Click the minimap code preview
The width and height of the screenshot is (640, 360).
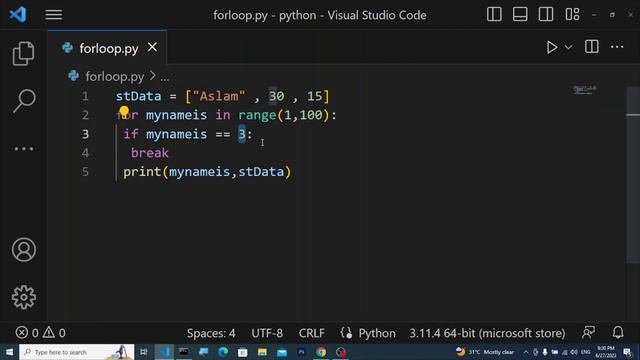click(584, 89)
